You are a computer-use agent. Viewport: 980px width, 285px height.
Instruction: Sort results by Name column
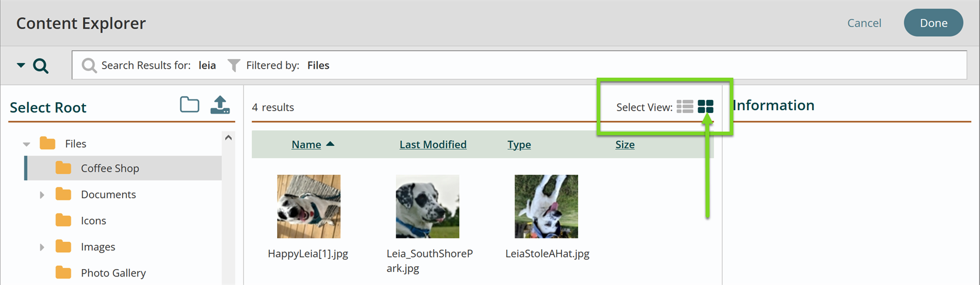tap(307, 144)
